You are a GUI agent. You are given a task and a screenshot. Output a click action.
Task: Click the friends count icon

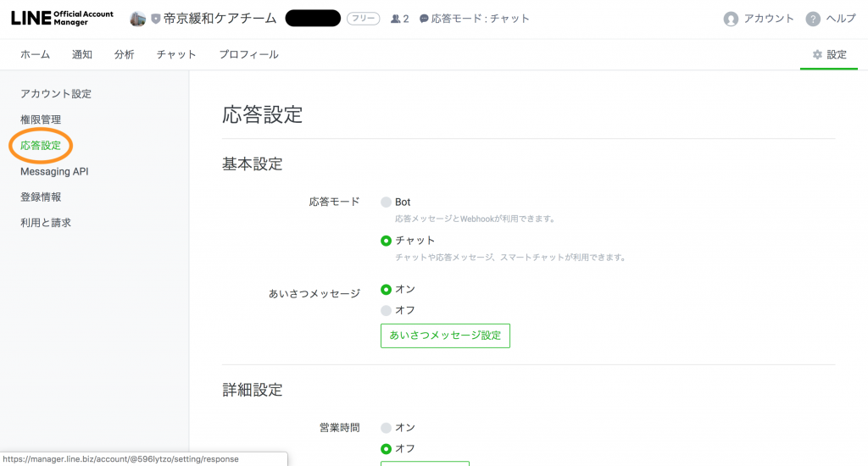coord(395,19)
